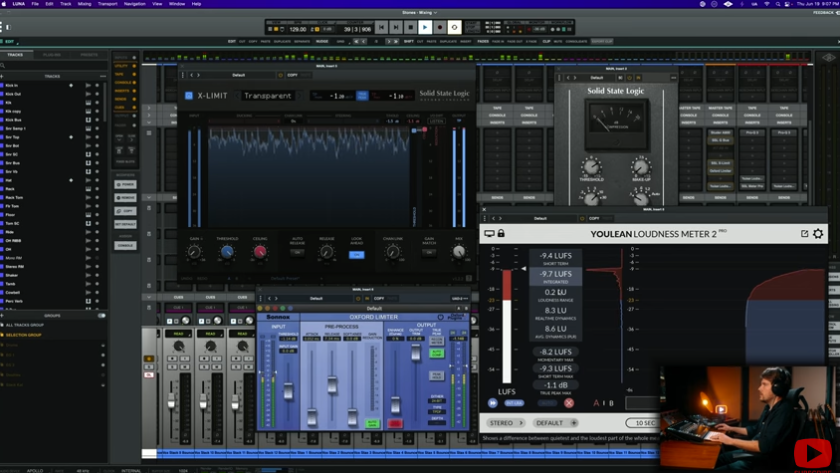This screenshot has width=840, height=473.
Task: Go to previous preset in X-LIMIT window header
Action: (191, 75)
